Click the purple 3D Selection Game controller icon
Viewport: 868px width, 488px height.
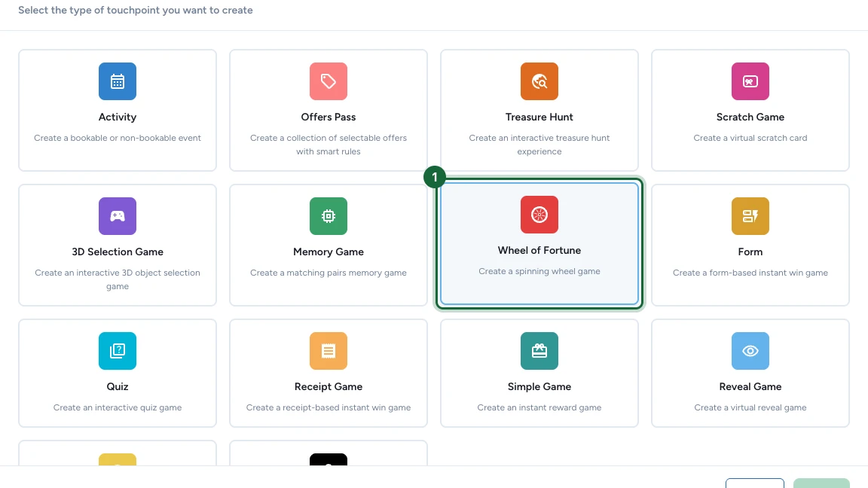(118, 216)
